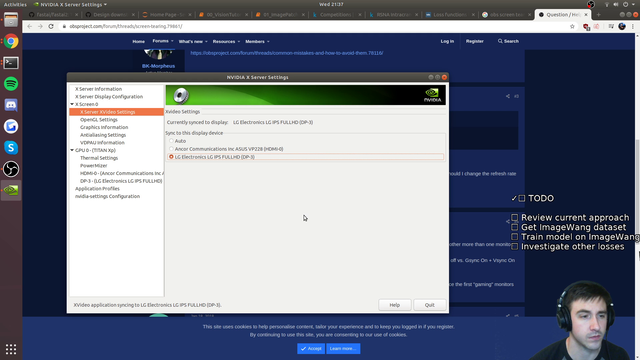Open Chrome menu three dots

[x=633, y=26]
